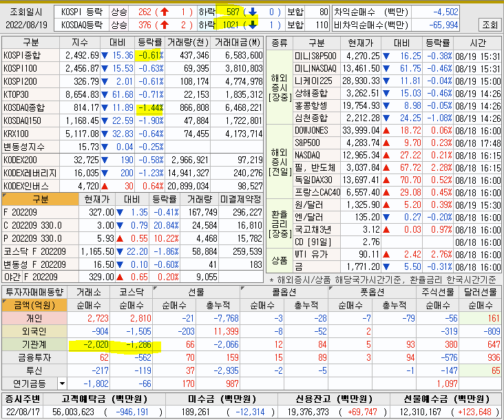Click the red up triangle in 야간 F 202209 row
Image resolution: width=504 pixels, height=420 pixels.
click(120, 277)
